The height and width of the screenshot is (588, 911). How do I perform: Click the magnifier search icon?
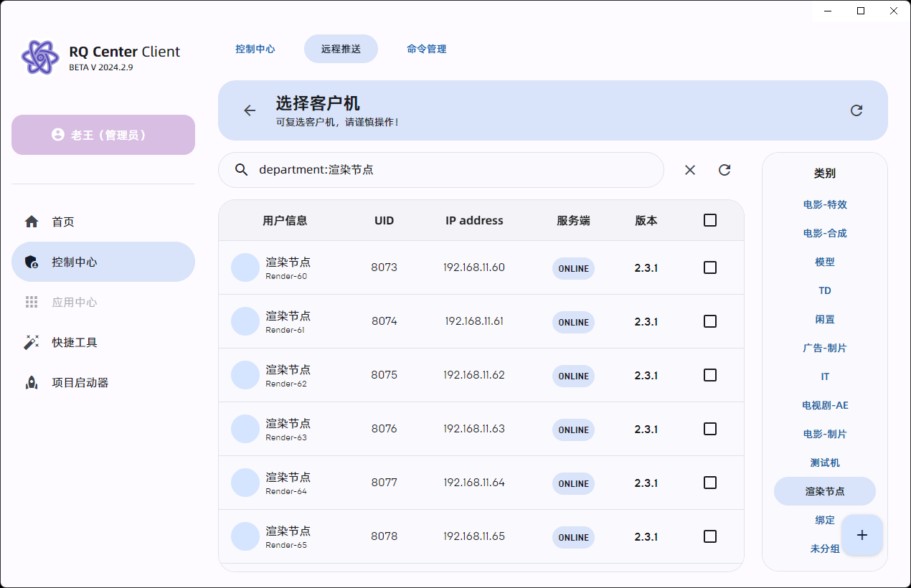(x=242, y=170)
